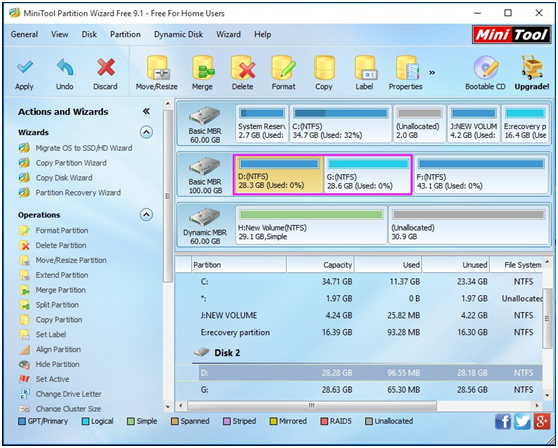Click the Format toolbar icon

click(x=284, y=68)
